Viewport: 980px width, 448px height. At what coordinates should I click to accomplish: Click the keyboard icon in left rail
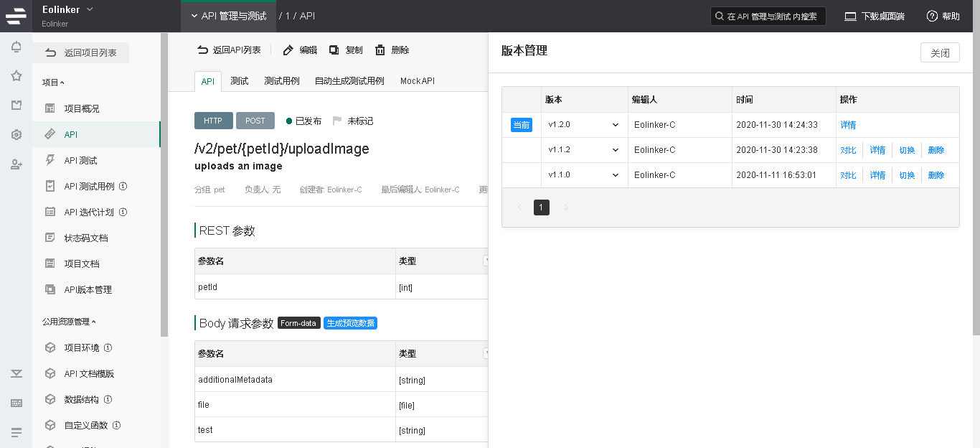[x=16, y=403]
